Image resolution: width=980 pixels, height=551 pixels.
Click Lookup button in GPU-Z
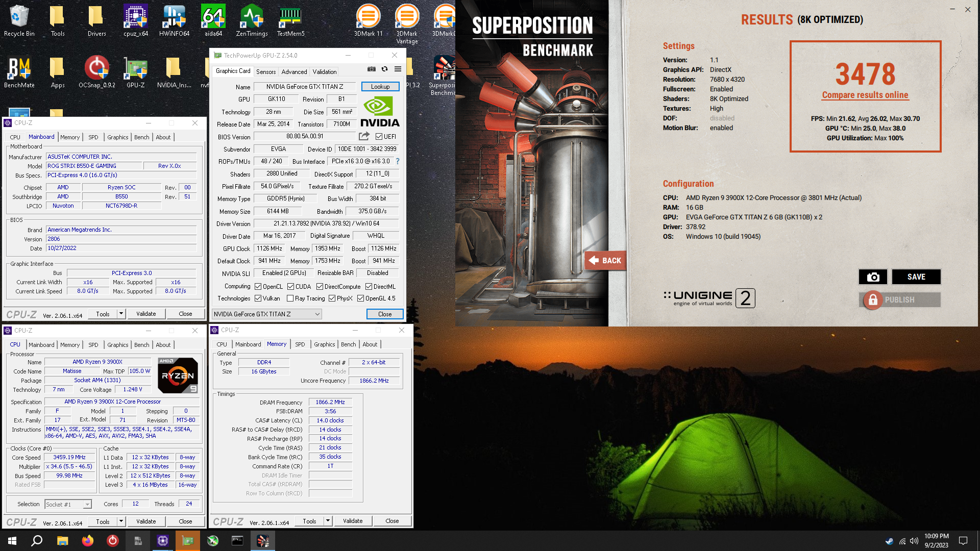[x=380, y=87]
